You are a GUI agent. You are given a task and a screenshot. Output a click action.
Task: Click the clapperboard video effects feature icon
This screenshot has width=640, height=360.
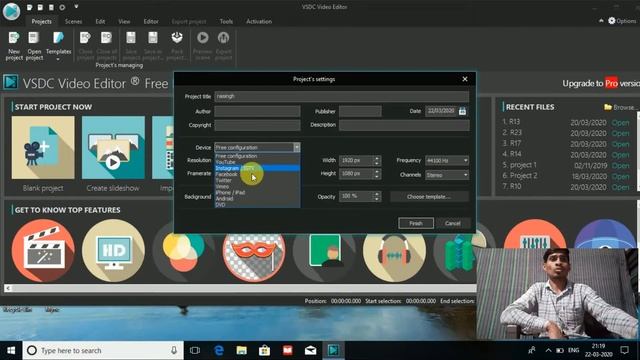[43, 250]
